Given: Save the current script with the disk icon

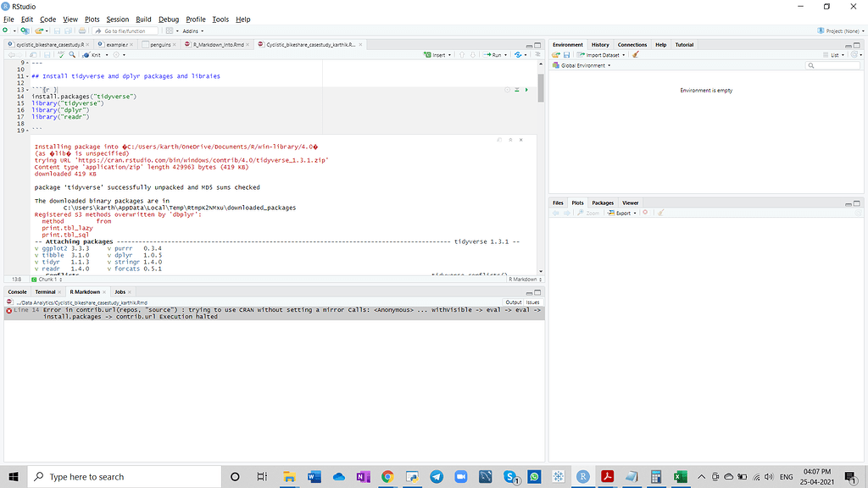Looking at the screenshot, I should 47,56.
